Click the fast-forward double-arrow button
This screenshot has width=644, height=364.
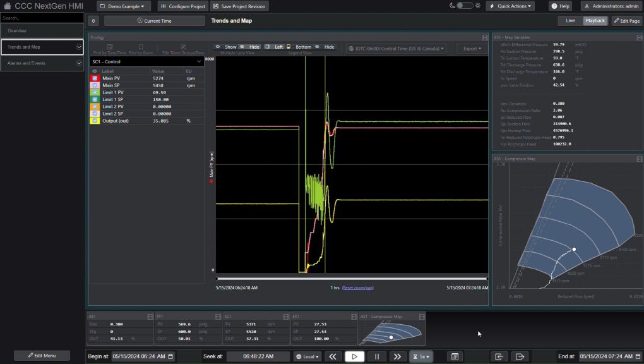[x=397, y=356]
